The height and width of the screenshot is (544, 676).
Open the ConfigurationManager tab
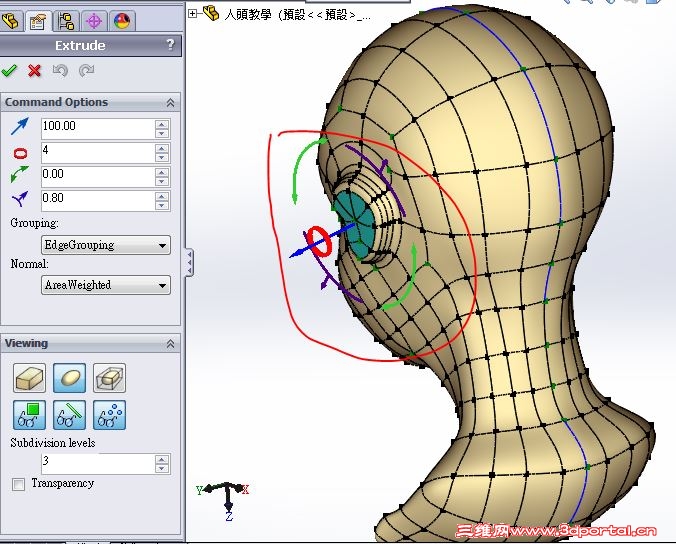[66, 20]
